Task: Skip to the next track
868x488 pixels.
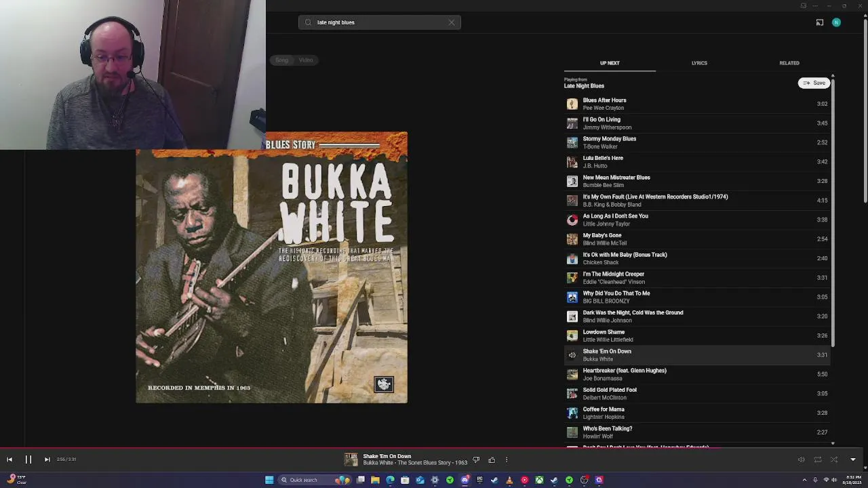Action: (47, 460)
